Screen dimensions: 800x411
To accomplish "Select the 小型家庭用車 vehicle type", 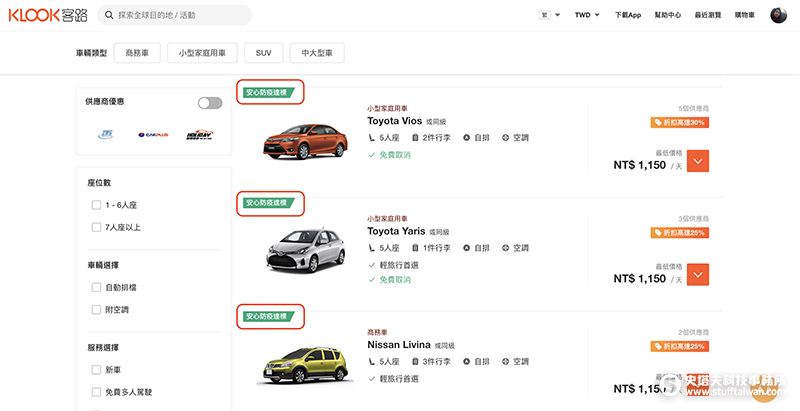I will pyautogui.click(x=202, y=53).
